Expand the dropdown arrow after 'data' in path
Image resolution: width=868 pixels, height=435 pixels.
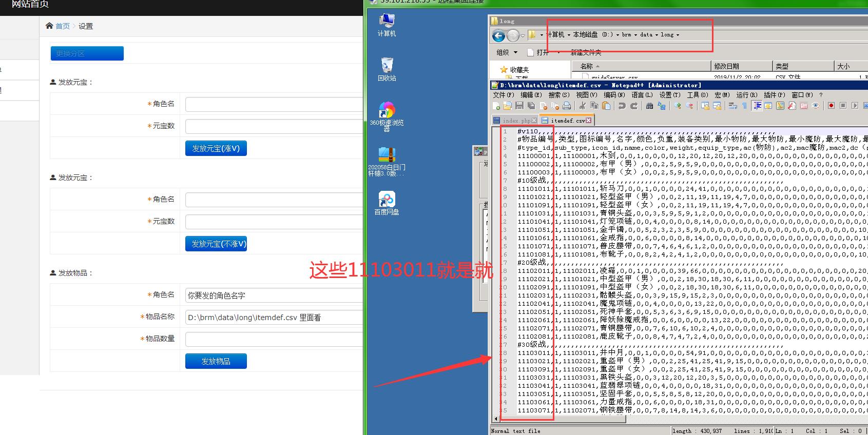[x=656, y=35]
